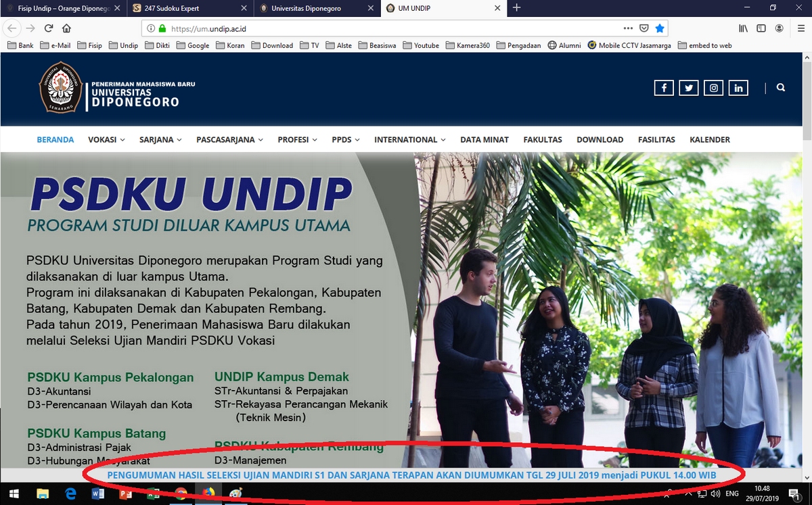This screenshot has width=812, height=505.
Task: Open the KALENDER menu item
Action: (x=710, y=140)
